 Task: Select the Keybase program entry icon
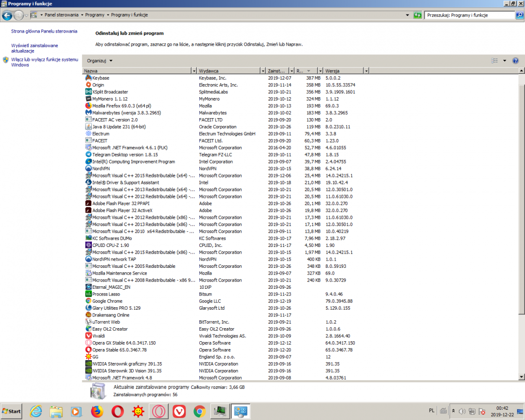pos(88,78)
